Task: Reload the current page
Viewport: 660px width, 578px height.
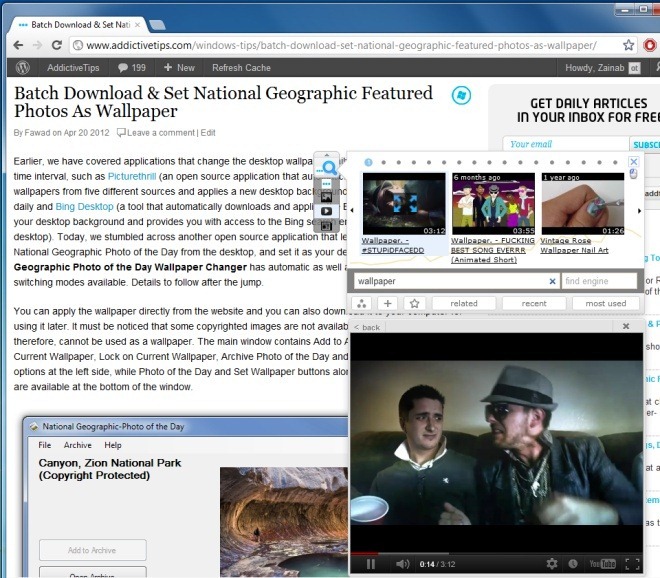Action: pos(56,45)
